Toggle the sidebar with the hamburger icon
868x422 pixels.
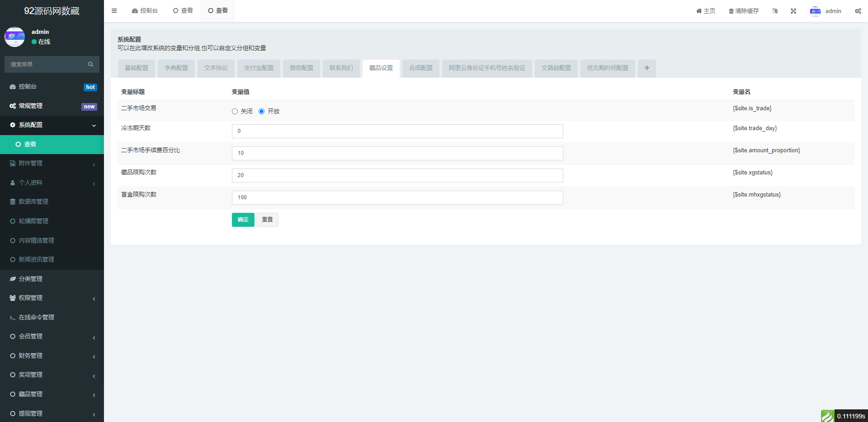point(114,11)
